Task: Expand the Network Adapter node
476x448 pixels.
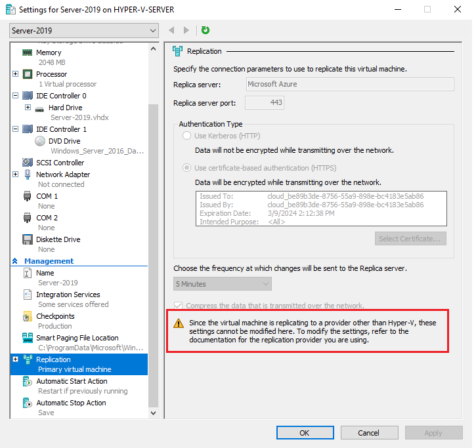Action: tap(16, 174)
